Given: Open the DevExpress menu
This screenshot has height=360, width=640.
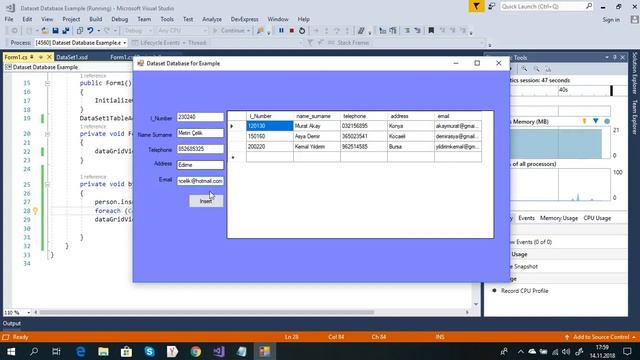Looking at the screenshot, I should pos(244,19).
